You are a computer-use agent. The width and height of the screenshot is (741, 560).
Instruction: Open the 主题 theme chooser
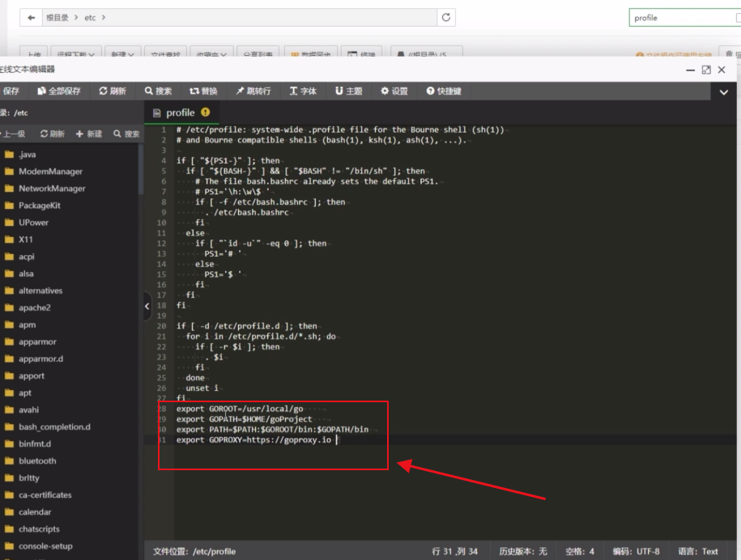[349, 91]
